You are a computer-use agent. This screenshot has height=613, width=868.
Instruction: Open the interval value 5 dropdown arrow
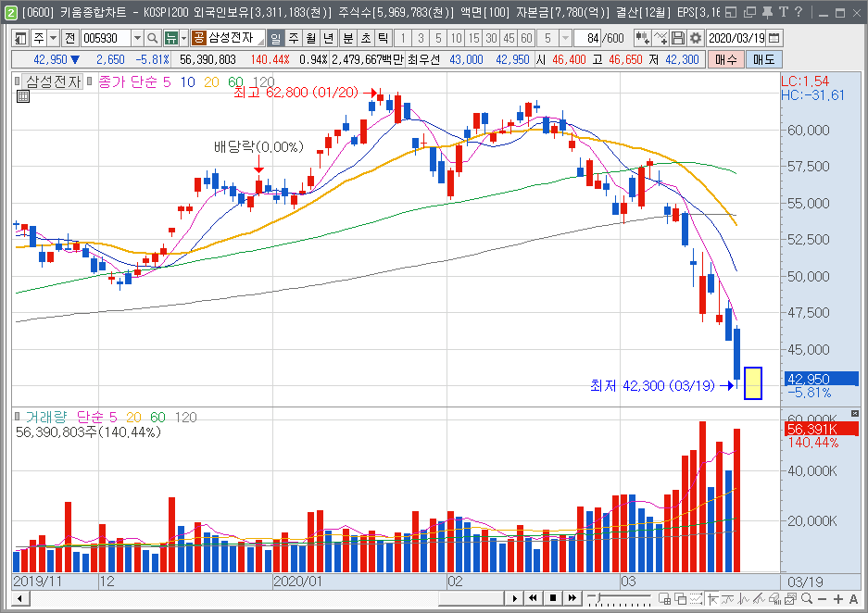(x=566, y=38)
